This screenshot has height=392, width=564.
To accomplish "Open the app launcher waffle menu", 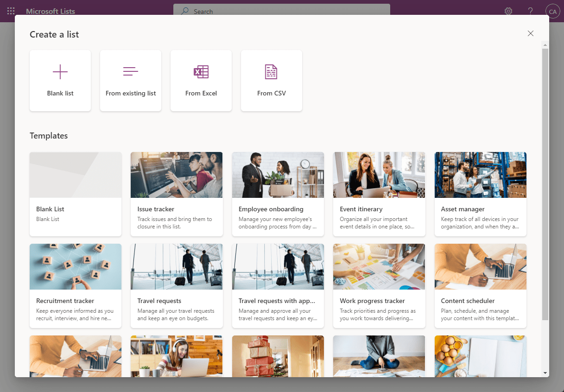I will tap(11, 11).
